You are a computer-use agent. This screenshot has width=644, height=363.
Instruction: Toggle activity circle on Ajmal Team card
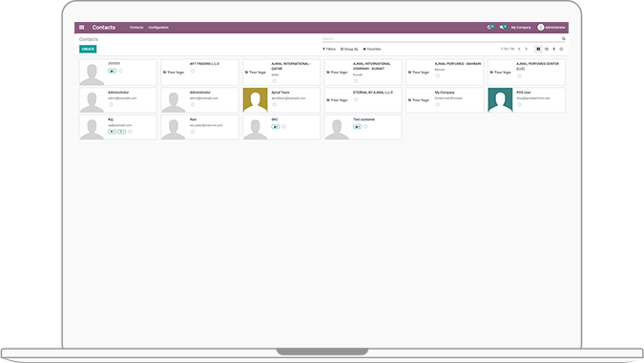coord(274,105)
